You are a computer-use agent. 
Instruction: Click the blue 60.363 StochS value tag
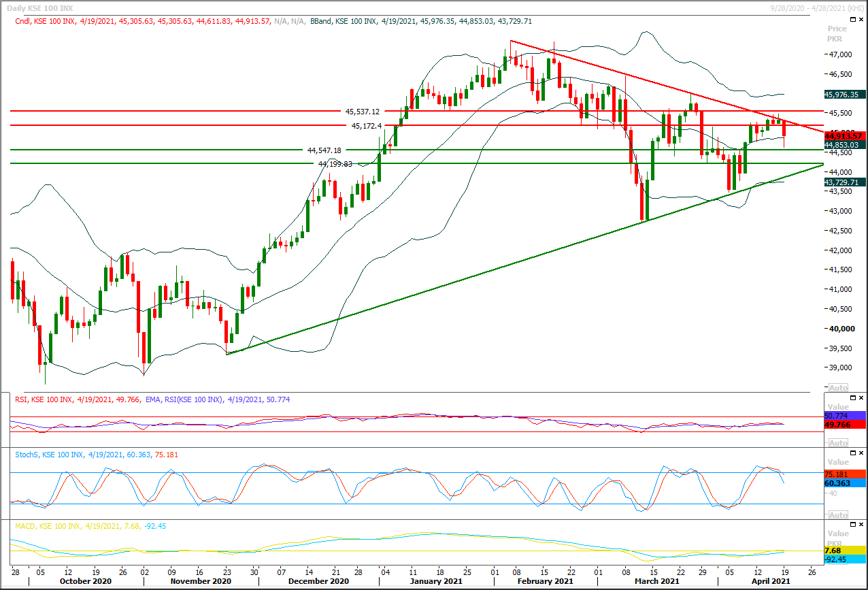click(844, 483)
